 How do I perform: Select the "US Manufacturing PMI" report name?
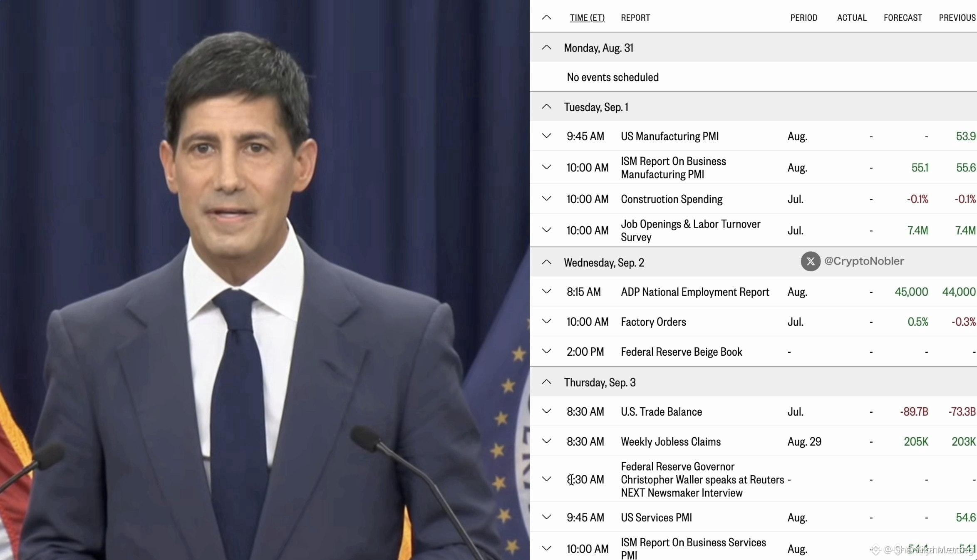[670, 136]
